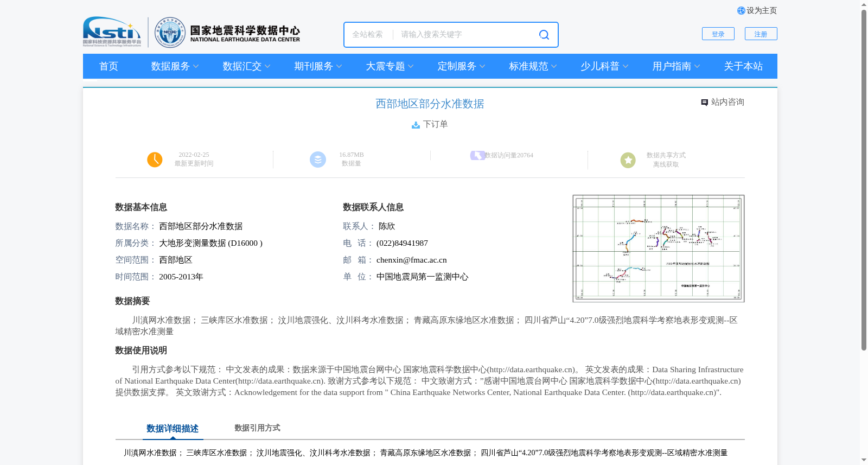Screen dimensions: 868x465
Task: Click the set-as-homepage icon
Action: click(741, 10)
